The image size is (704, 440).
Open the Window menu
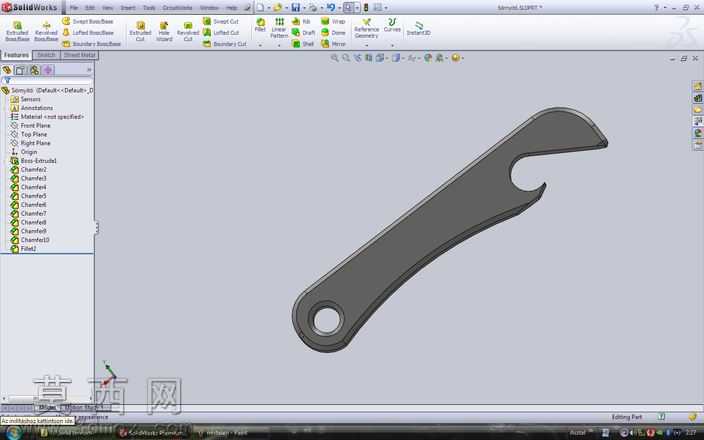pyautogui.click(x=209, y=8)
